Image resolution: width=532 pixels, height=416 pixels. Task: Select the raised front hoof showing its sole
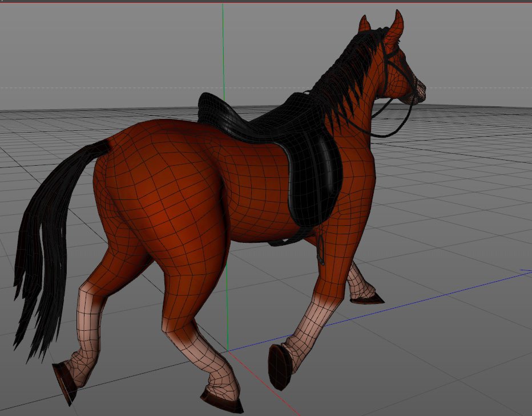coord(280,367)
